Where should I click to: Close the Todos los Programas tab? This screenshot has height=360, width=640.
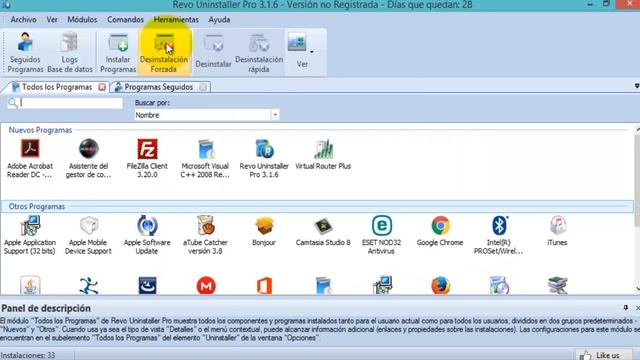[x=102, y=87]
